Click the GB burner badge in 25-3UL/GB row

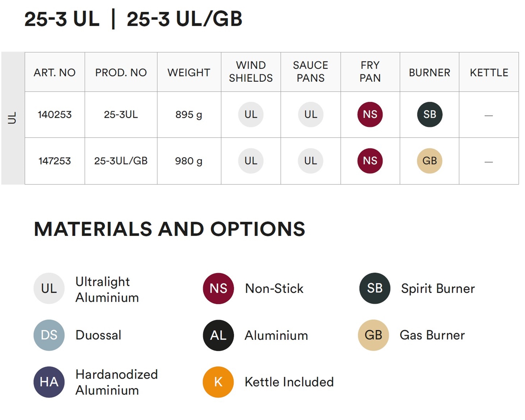tap(430, 161)
